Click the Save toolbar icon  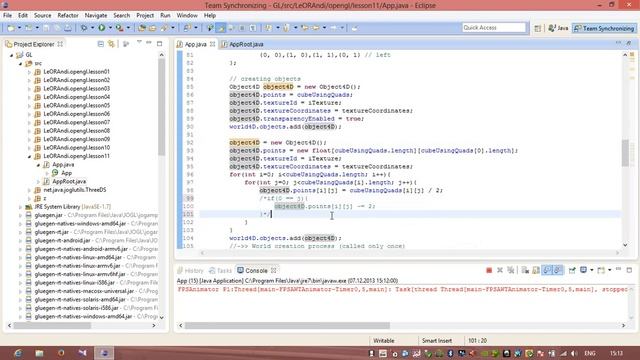coord(47,28)
